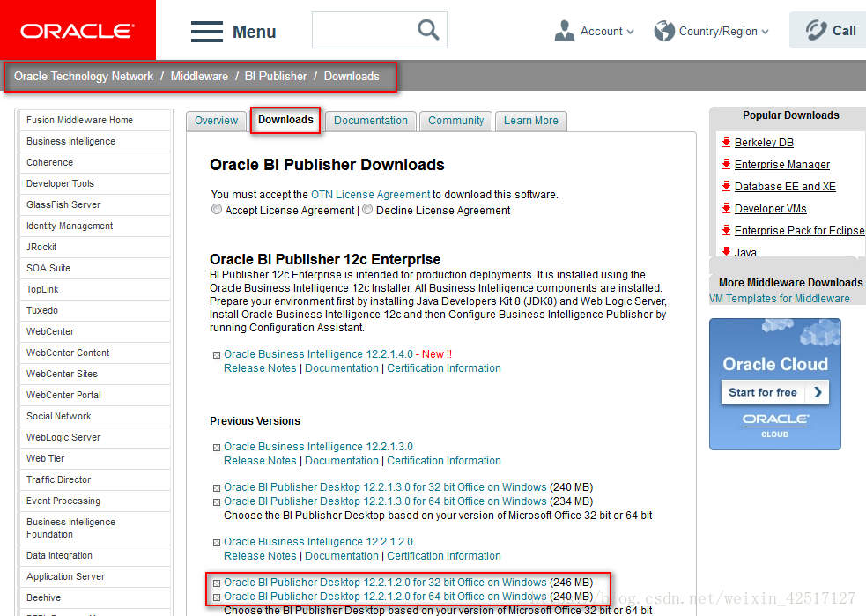Click the Oracle Cloud banner image
The width and height of the screenshot is (866, 616).
(775, 384)
